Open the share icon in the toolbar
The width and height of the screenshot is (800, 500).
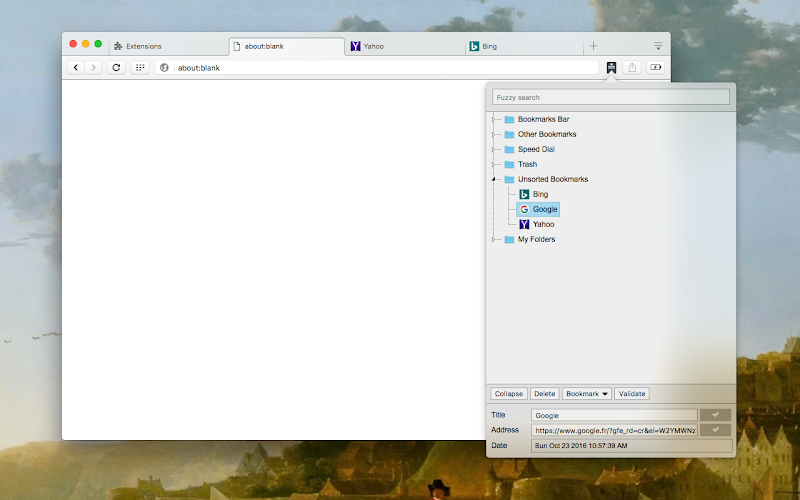(632, 67)
